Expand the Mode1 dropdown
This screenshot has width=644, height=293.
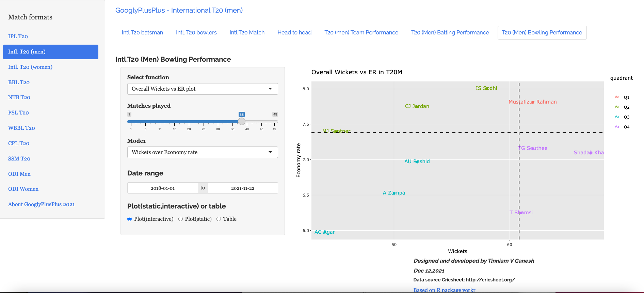click(x=202, y=152)
